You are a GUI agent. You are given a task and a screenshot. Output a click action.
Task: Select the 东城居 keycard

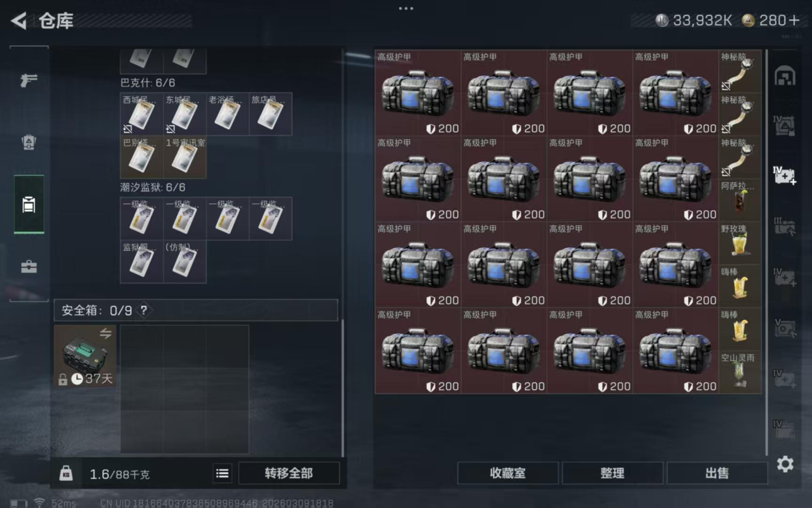pyautogui.click(x=185, y=114)
